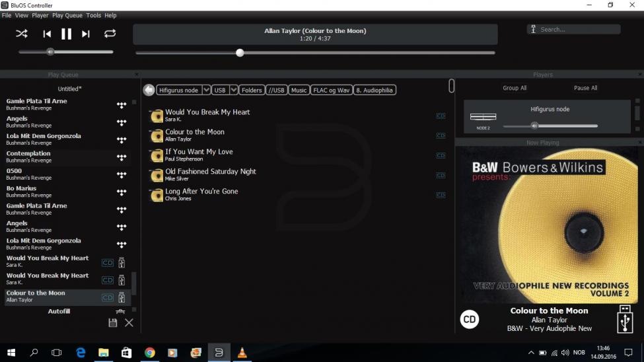Viewport: 644px width, 362px height.
Task: Open Google Chrome from the taskbar
Action: (149, 353)
